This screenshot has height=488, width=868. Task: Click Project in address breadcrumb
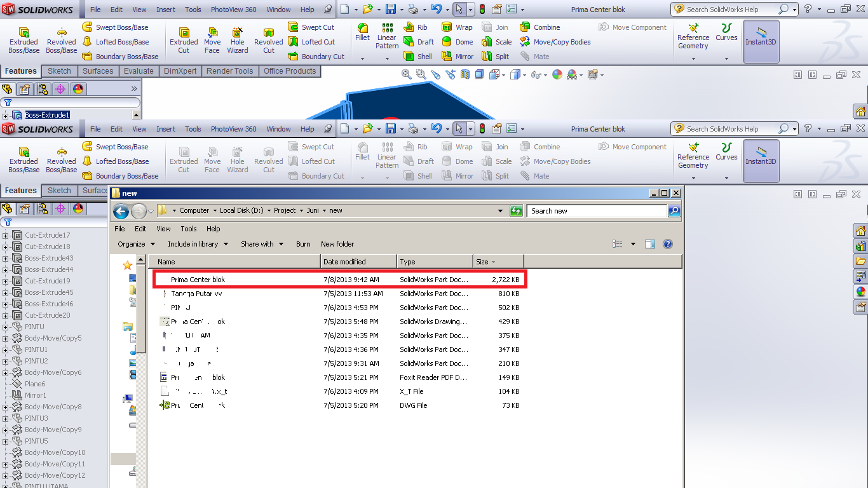point(285,210)
